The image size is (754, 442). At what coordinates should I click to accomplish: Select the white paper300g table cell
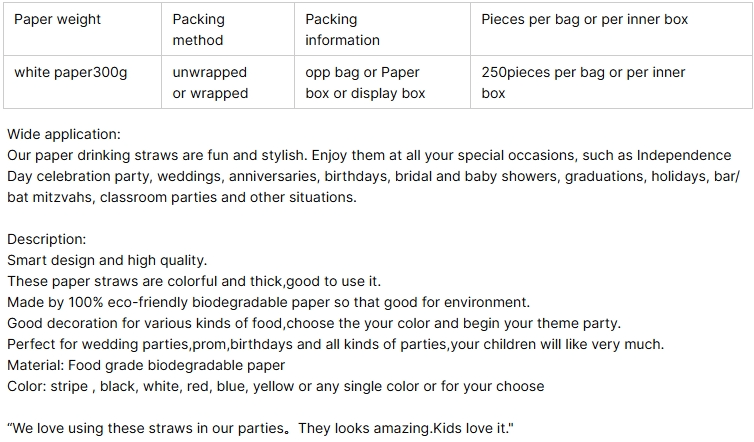[82, 82]
